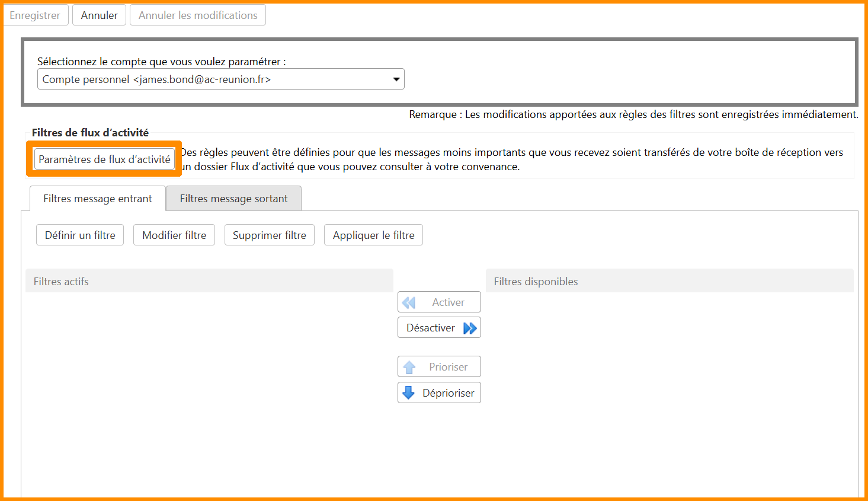The width and height of the screenshot is (868, 501).
Task: Click inside the empty Filtres disponibles list
Action: [670, 385]
